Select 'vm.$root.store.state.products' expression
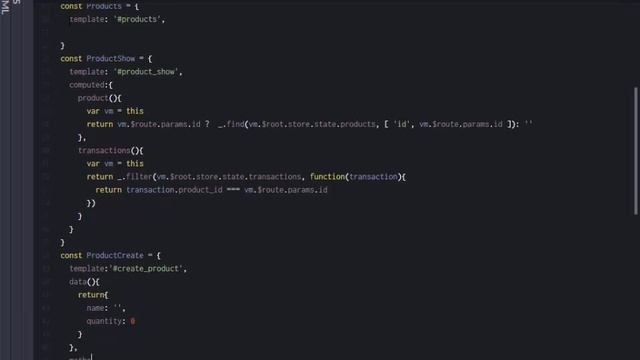This screenshot has height=360, width=640. coord(312,124)
